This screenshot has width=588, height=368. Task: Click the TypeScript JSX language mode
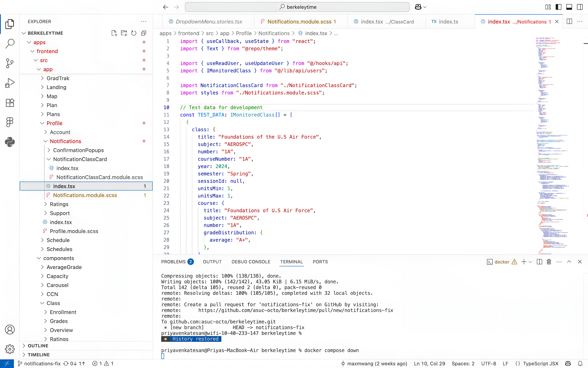(541, 363)
